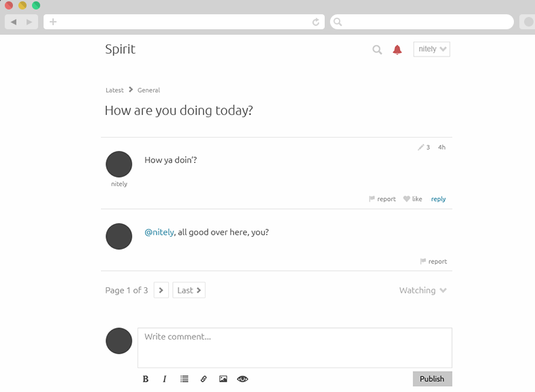Screen dimensions: 535x392
Task: Open the nitely user dropdown menu
Action: tap(432, 49)
